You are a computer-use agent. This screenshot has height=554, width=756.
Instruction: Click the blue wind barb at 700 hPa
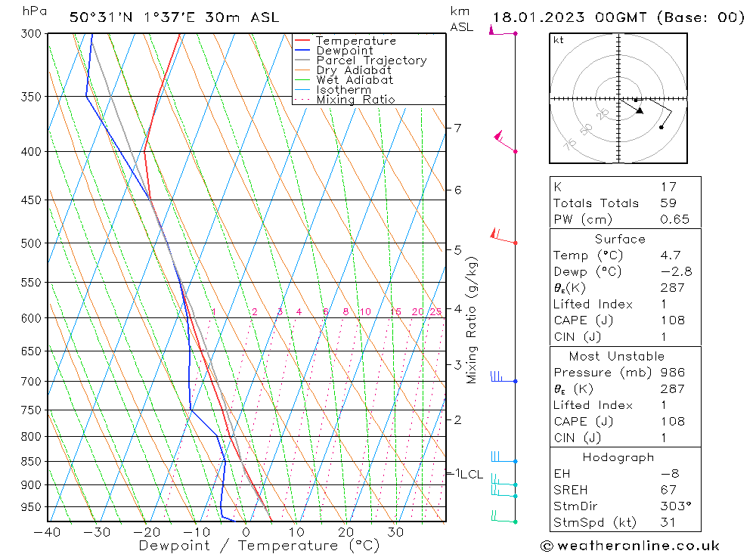[503, 376]
